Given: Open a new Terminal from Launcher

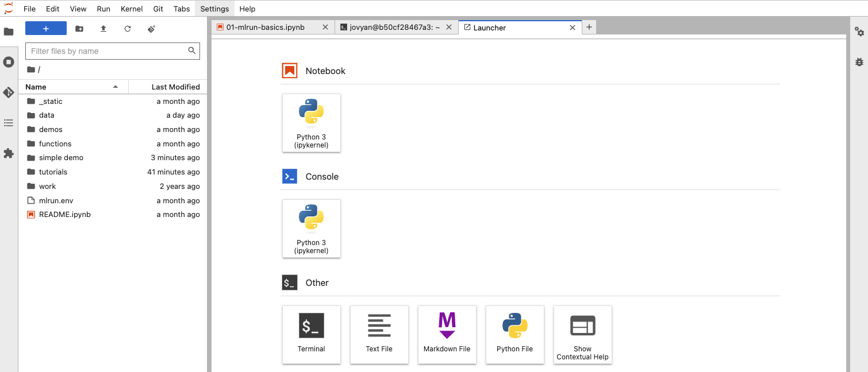Looking at the screenshot, I should point(312,334).
